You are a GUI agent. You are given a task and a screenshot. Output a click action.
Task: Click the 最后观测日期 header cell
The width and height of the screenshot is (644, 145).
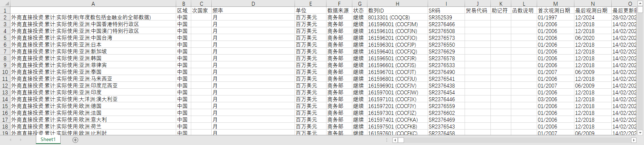click(593, 10)
